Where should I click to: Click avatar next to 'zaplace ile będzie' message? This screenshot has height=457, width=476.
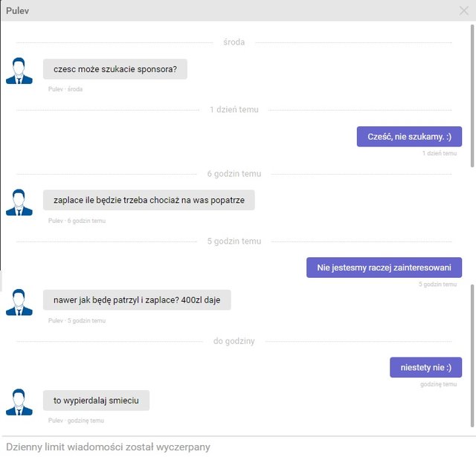click(x=19, y=201)
